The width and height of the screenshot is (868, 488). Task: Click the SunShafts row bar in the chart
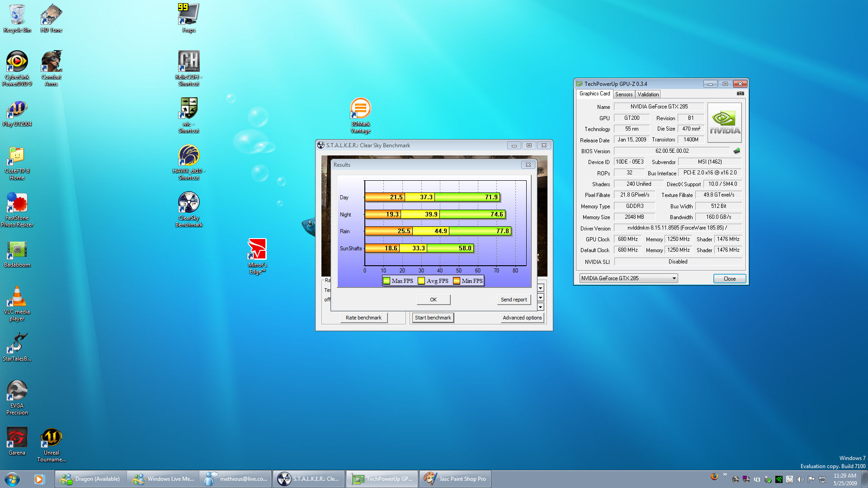(419, 248)
